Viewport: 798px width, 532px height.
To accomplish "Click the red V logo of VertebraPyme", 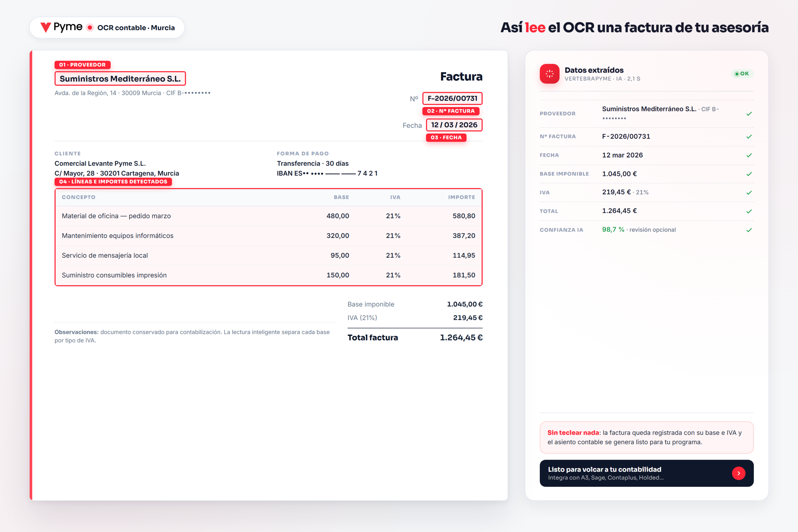I will pyautogui.click(x=46, y=27).
